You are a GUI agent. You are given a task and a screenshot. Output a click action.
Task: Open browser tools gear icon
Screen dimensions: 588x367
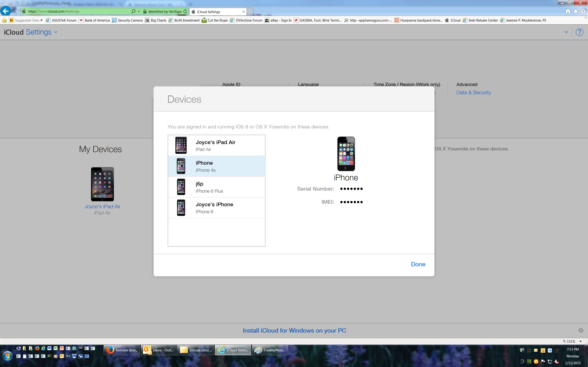tap(583, 11)
